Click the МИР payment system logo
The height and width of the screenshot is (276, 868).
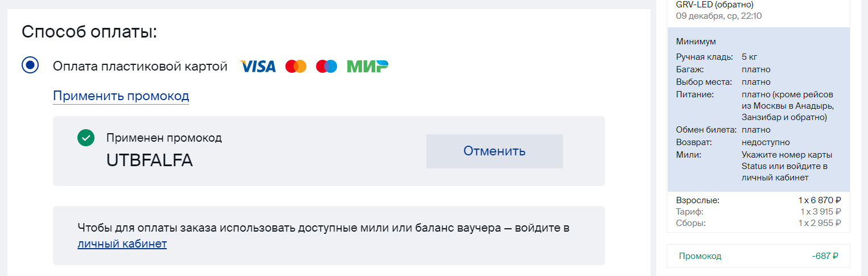click(368, 67)
